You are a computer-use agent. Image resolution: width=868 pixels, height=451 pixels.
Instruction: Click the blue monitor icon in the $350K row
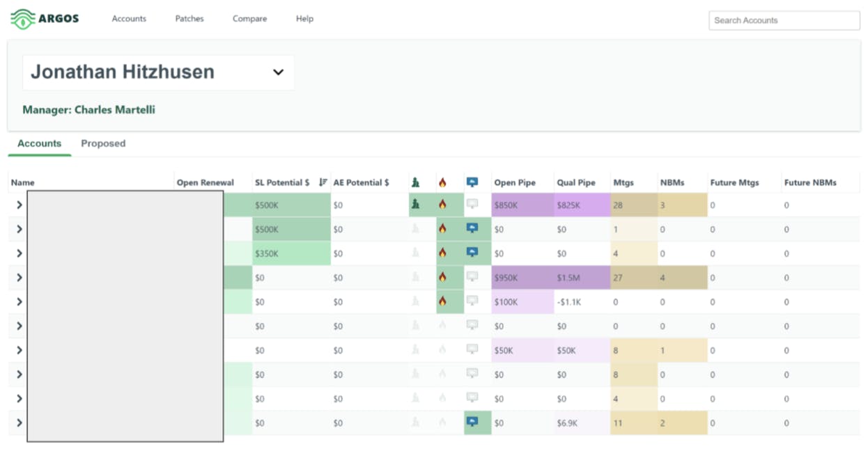pos(472,253)
